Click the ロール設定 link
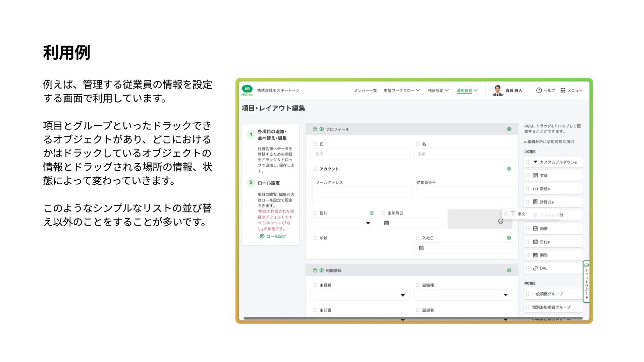Image resolution: width=644 pixels, height=362 pixels. (273, 236)
